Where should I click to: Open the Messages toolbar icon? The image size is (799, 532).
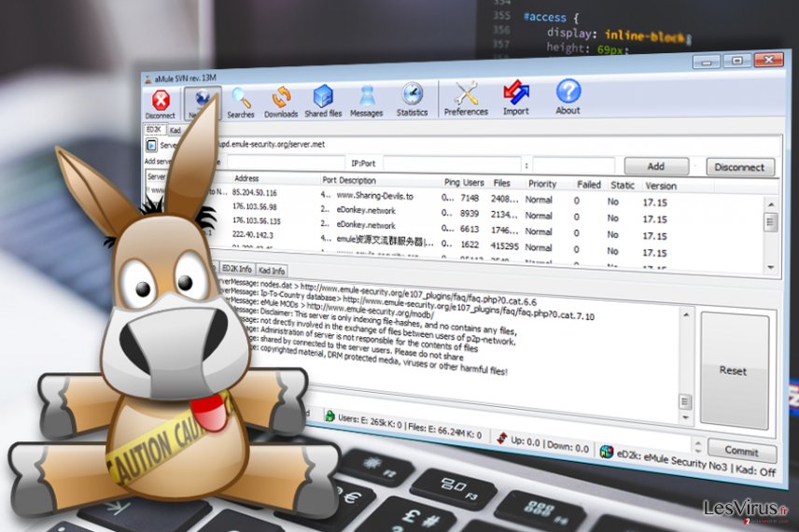tap(367, 100)
